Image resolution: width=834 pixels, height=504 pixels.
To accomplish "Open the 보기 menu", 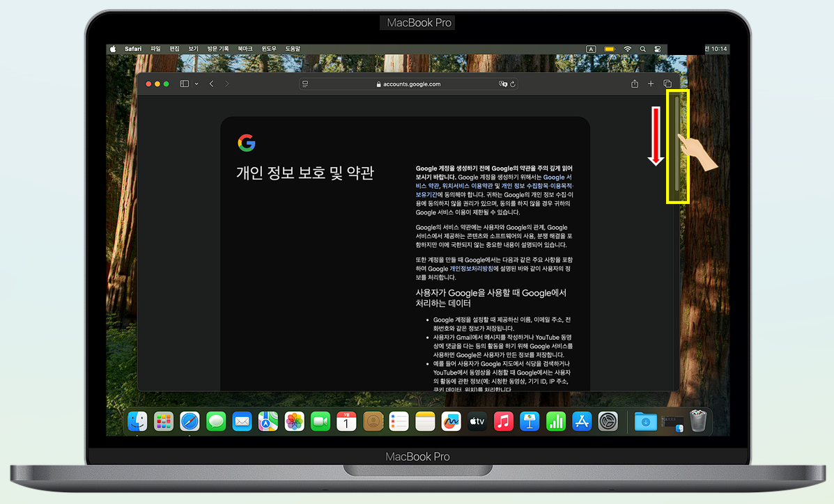I will (193, 49).
